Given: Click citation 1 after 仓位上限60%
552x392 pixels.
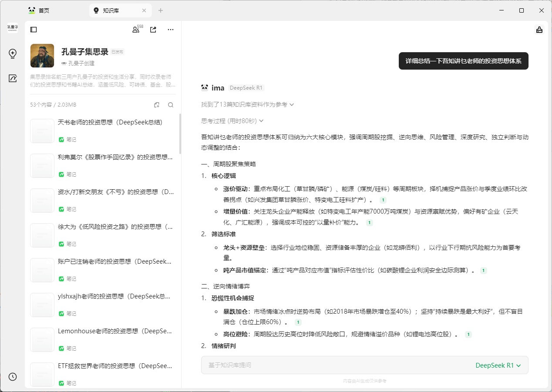Looking at the screenshot, I should click(298, 322).
